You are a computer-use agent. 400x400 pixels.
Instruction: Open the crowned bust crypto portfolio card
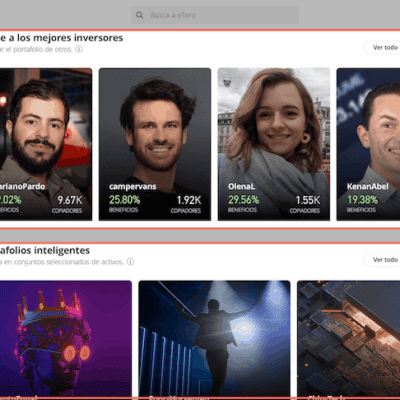[x=66, y=339]
